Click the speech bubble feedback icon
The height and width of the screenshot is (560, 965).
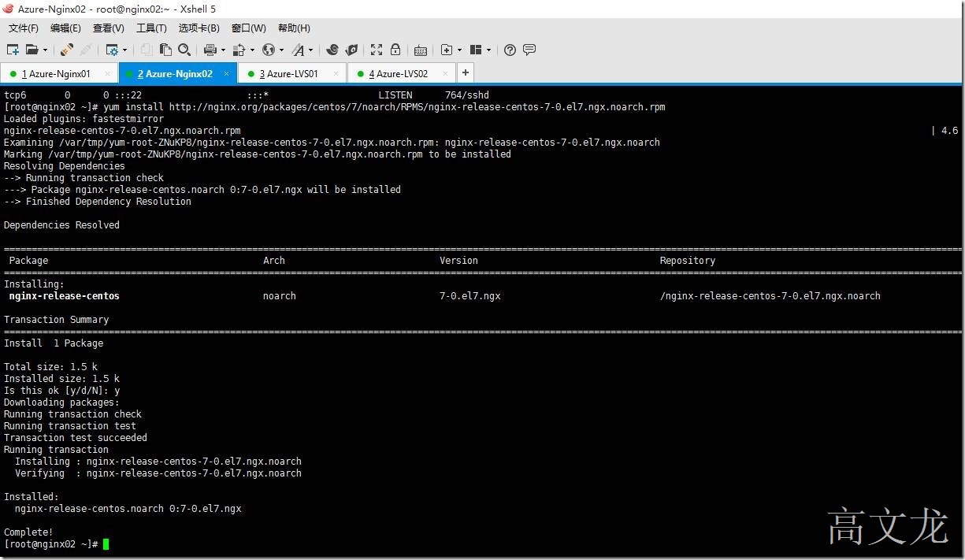[x=529, y=50]
